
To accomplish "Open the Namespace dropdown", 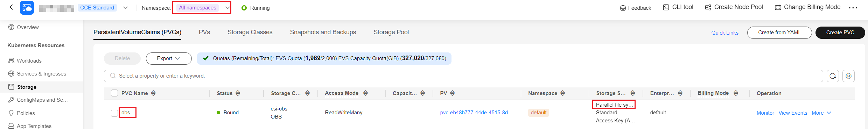I will pos(202,8).
